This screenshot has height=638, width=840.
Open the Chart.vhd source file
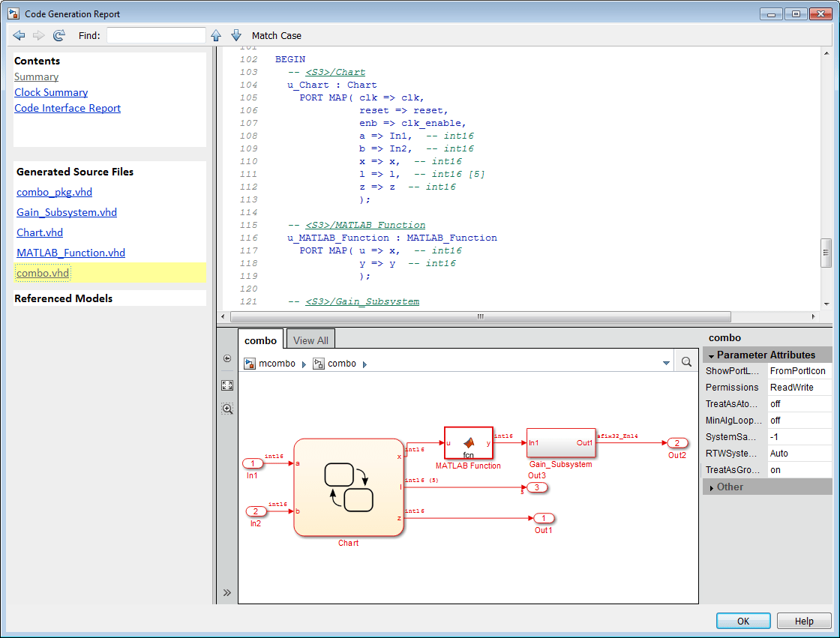40,232
